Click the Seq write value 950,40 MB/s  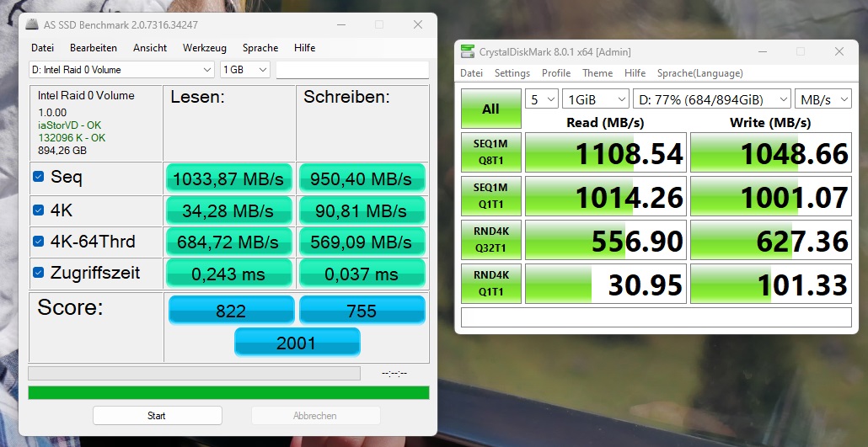[x=362, y=178]
